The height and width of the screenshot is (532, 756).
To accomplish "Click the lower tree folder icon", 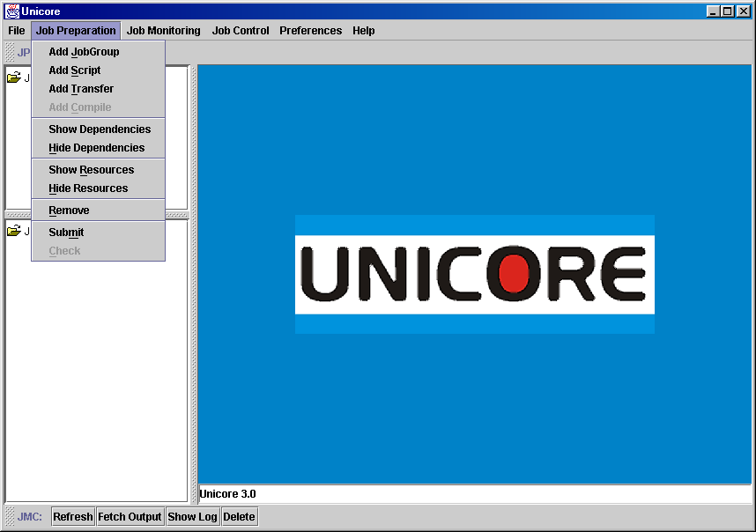I will tap(14, 232).
